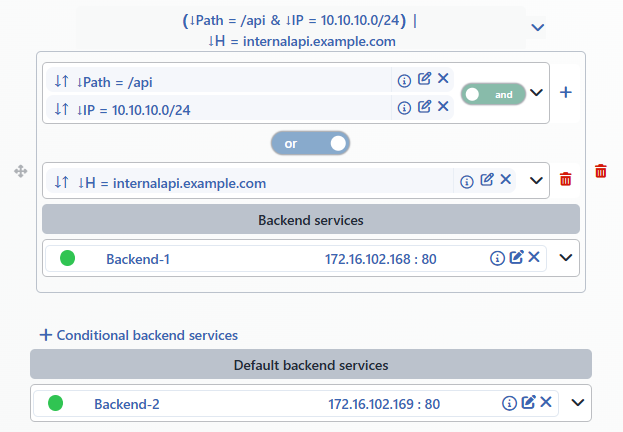Screen dimensions: 623x432
Task: Click sort arrows beside H = internalapi.example.com
Action: (62, 182)
